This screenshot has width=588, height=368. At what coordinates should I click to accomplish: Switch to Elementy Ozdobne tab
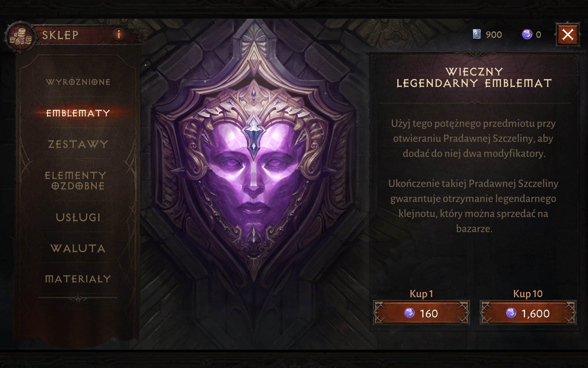pyautogui.click(x=76, y=181)
